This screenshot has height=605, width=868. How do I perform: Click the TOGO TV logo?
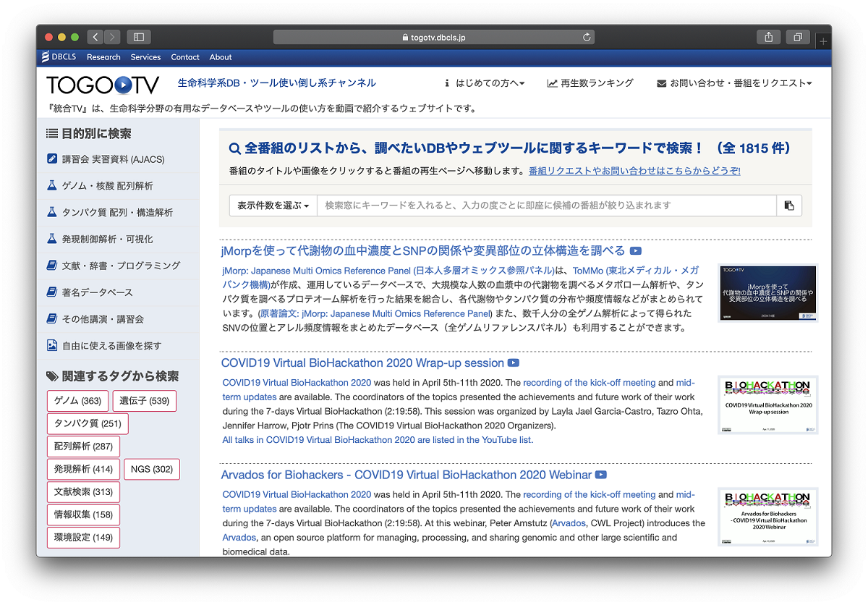click(x=103, y=85)
